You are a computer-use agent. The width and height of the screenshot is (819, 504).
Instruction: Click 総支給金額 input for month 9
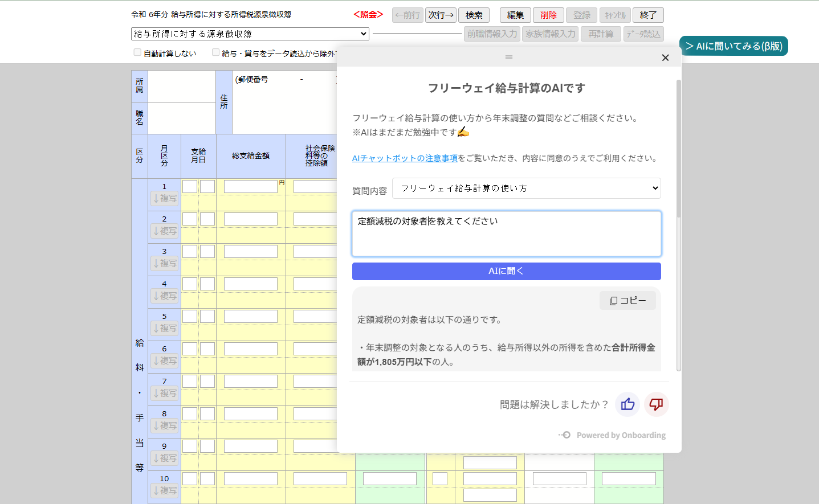pyautogui.click(x=251, y=446)
